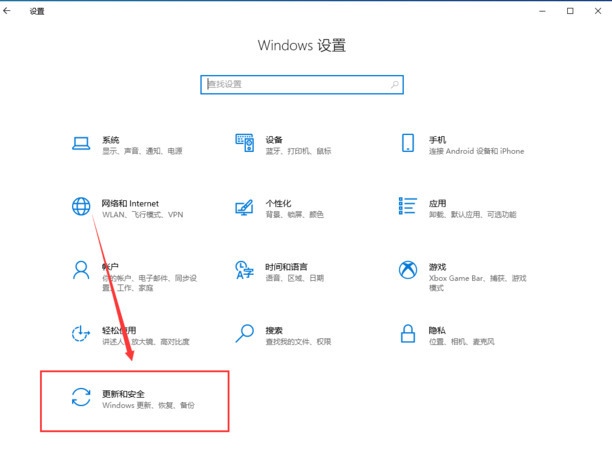Close the Settings window
The image size is (612, 458).
[598, 11]
